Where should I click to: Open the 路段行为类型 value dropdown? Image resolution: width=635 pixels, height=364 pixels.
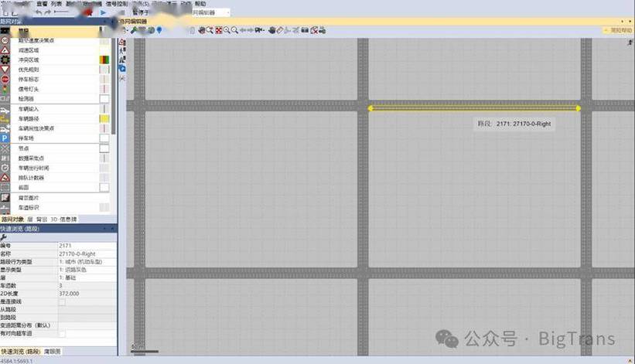(87, 262)
